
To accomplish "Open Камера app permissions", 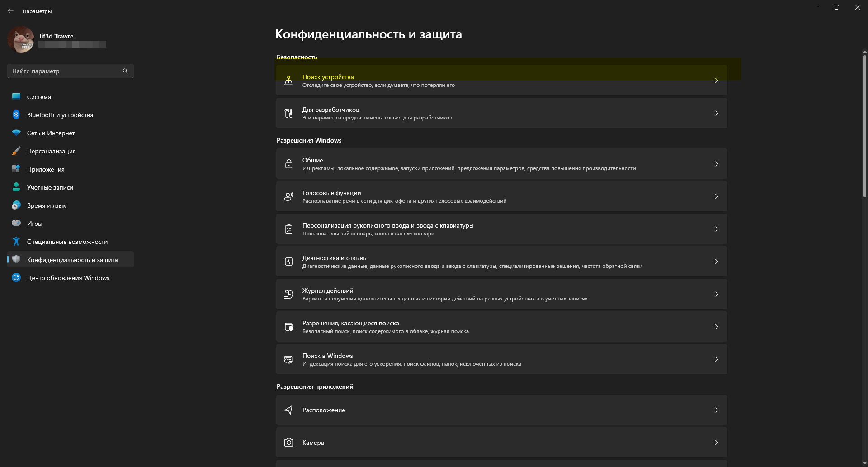I will [x=502, y=443].
